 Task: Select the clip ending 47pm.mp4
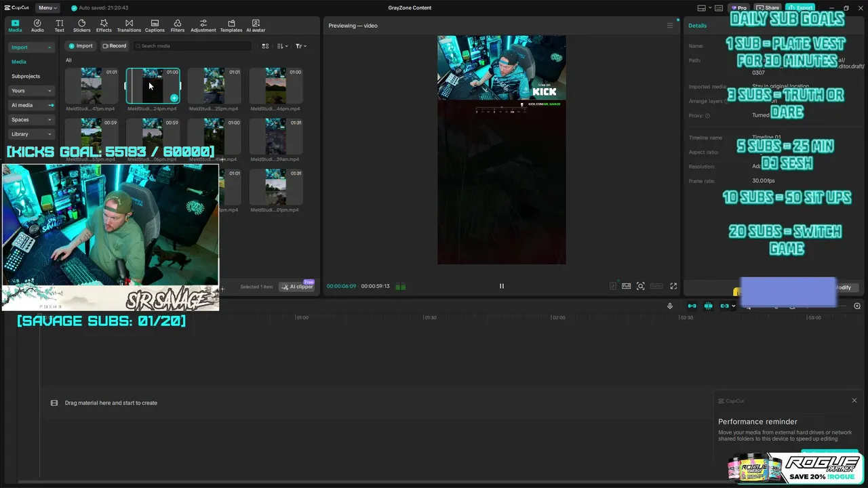[92, 85]
